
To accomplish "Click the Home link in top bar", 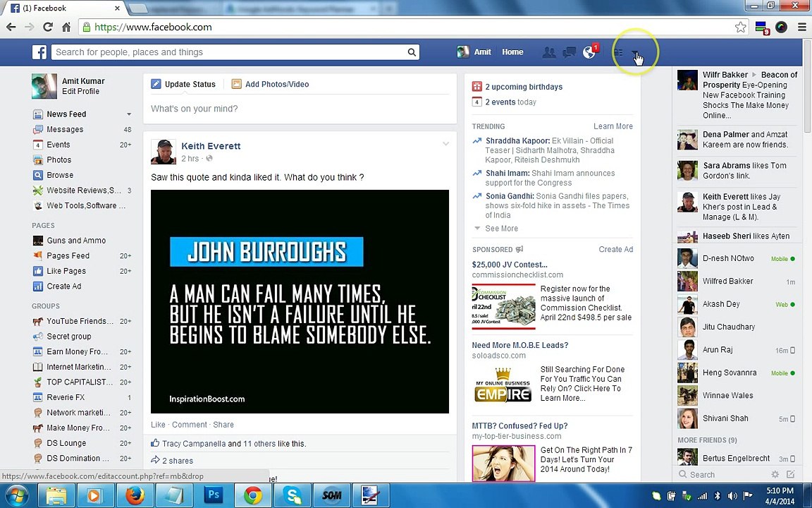I will pos(512,52).
